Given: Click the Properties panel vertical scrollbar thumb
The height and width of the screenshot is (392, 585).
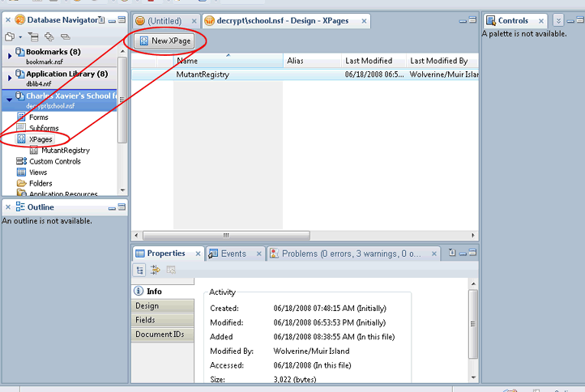Looking at the screenshot, I should click(x=473, y=324).
